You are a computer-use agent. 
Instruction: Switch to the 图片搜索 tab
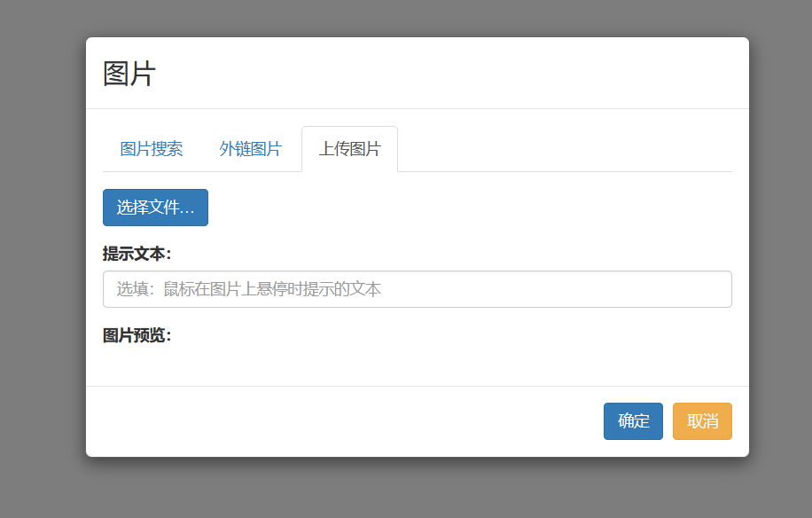pyautogui.click(x=152, y=149)
